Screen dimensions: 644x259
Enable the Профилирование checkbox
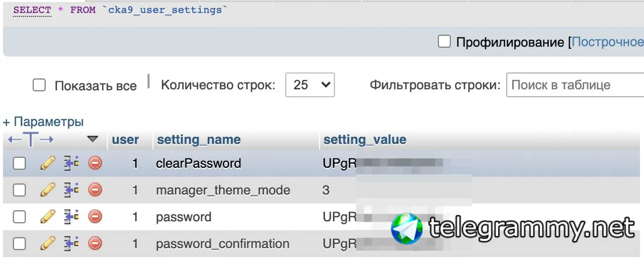click(x=444, y=41)
